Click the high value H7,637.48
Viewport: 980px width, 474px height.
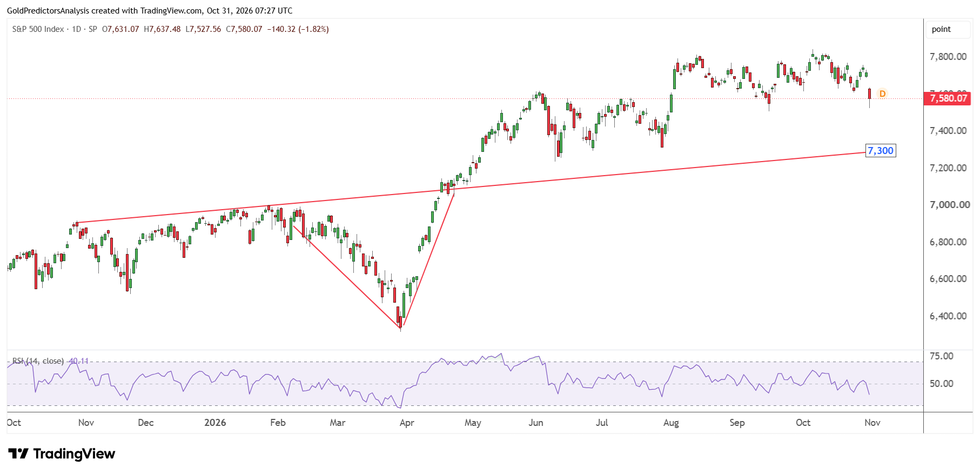162,29
